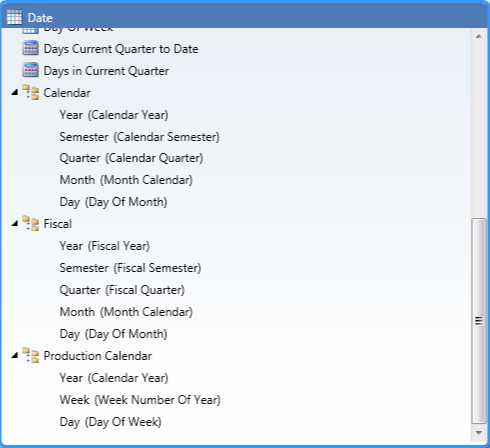Click the Date table grid icon

coord(14,17)
